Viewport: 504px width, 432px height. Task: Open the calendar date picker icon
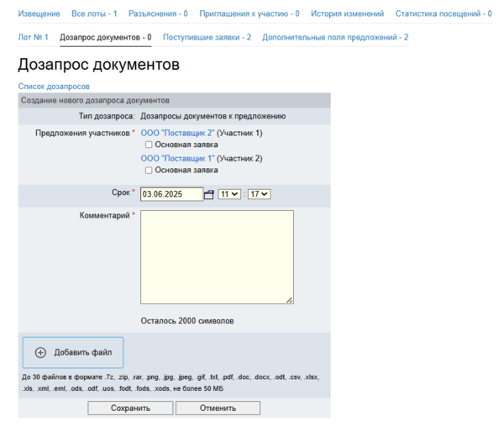pos(209,194)
